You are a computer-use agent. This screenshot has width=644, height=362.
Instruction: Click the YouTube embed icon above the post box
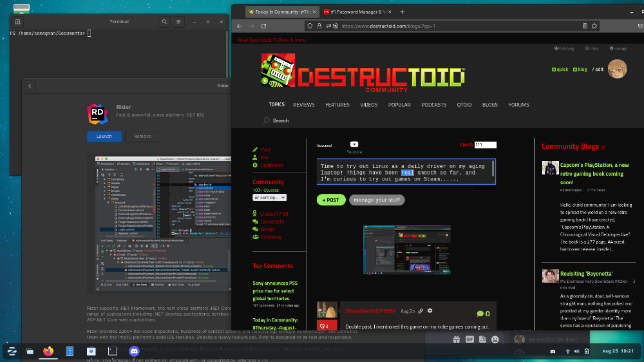click(x=354, y=144)
